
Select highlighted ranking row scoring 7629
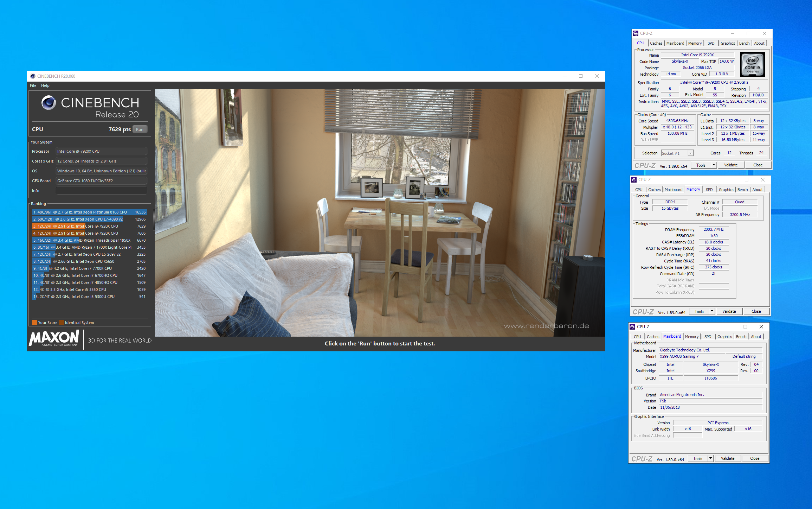89,226
